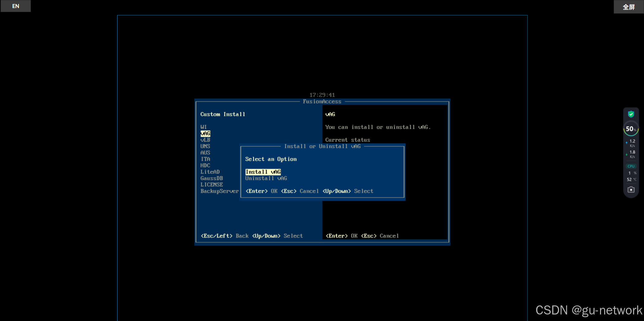Click the FusionAccess window title
Image resolution: width=644 pixels, height=321 pixels.
click(322, 101)
